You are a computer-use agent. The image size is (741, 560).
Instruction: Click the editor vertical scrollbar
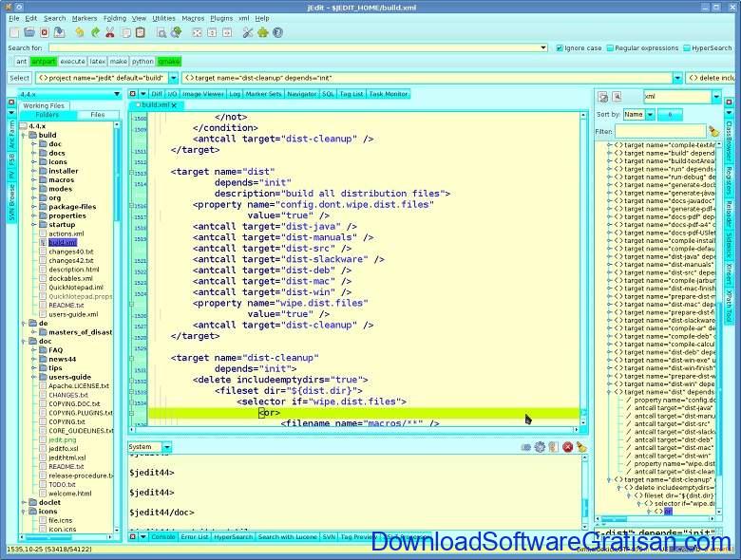click(x=583, y=270)
